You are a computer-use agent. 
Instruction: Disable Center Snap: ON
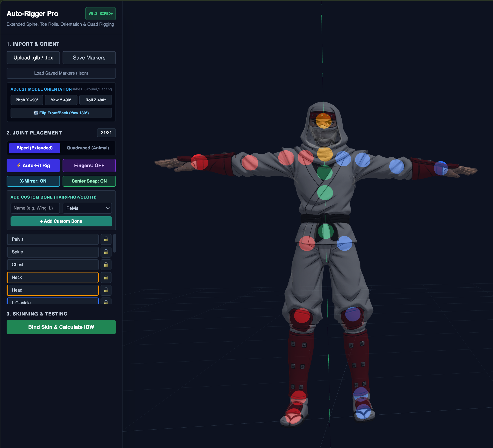click(x=89, y=181)
